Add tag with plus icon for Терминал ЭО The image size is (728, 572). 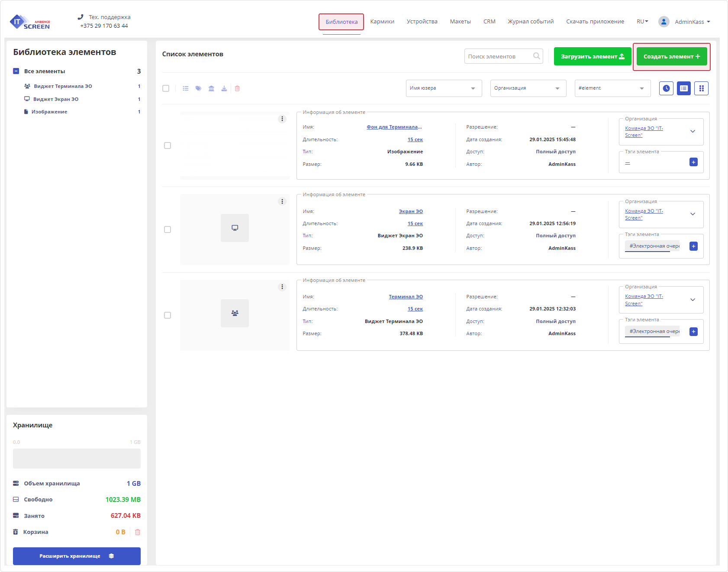[693, 332]
